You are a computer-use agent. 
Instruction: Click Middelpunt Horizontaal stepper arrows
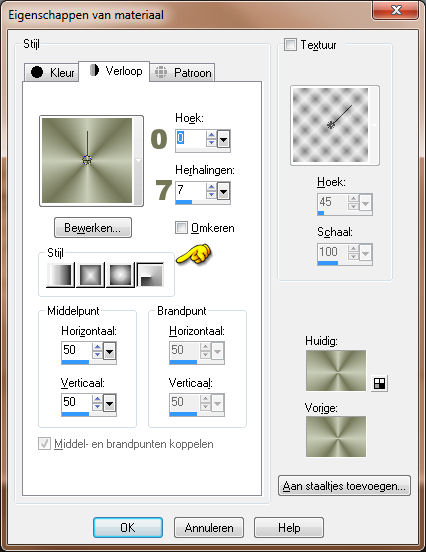(97, 351)
